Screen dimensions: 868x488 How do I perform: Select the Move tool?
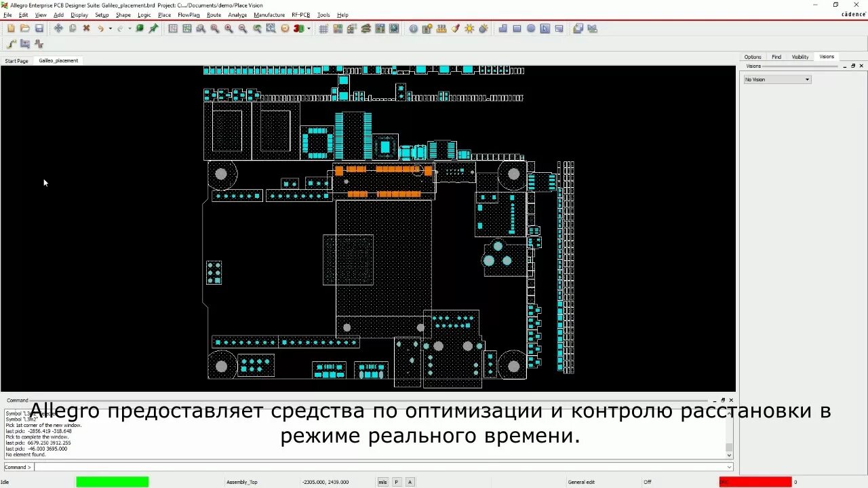pos(58,28)
